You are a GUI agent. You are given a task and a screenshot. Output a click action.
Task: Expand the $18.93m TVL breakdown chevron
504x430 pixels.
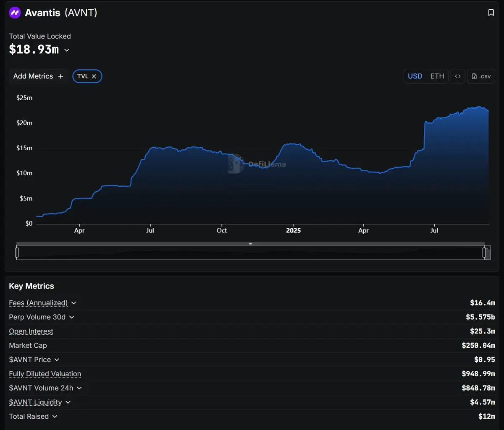coord(67,50)
